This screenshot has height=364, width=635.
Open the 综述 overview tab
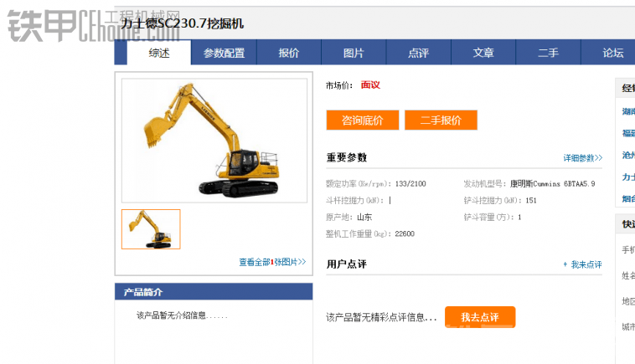[x=159, y=53]
